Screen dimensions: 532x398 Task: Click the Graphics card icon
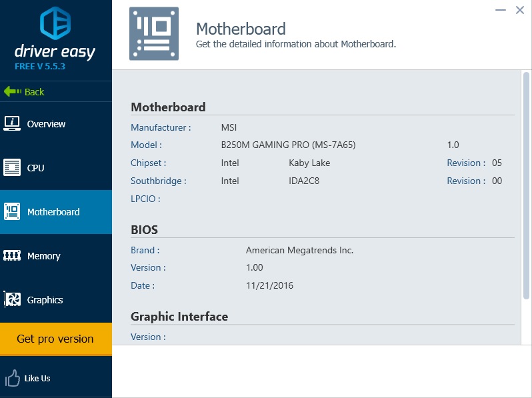click(12, 300)
